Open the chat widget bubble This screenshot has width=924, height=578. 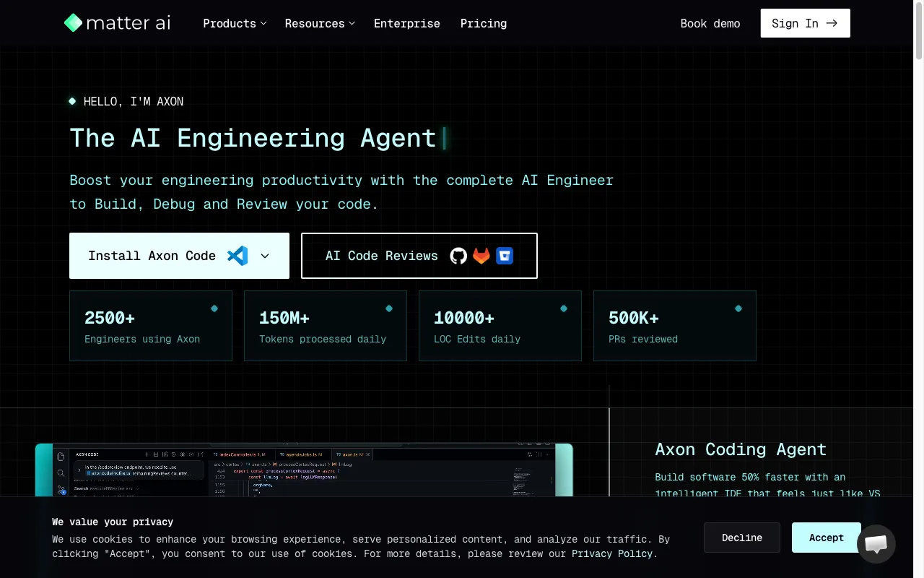tap(876, 544)
